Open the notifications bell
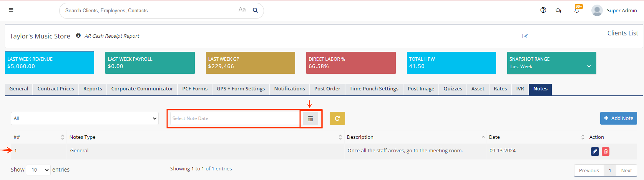Screen dimensions: 644x180 pos(576,10)
